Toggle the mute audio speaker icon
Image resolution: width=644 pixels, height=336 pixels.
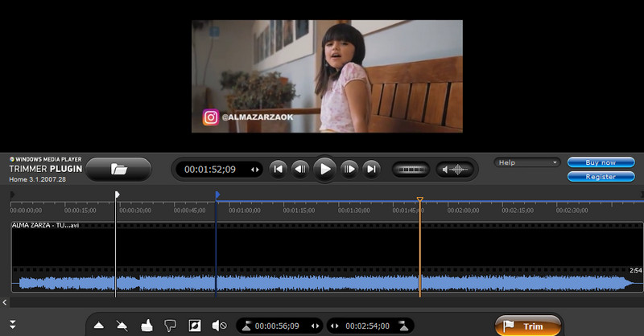coord(218,326)
